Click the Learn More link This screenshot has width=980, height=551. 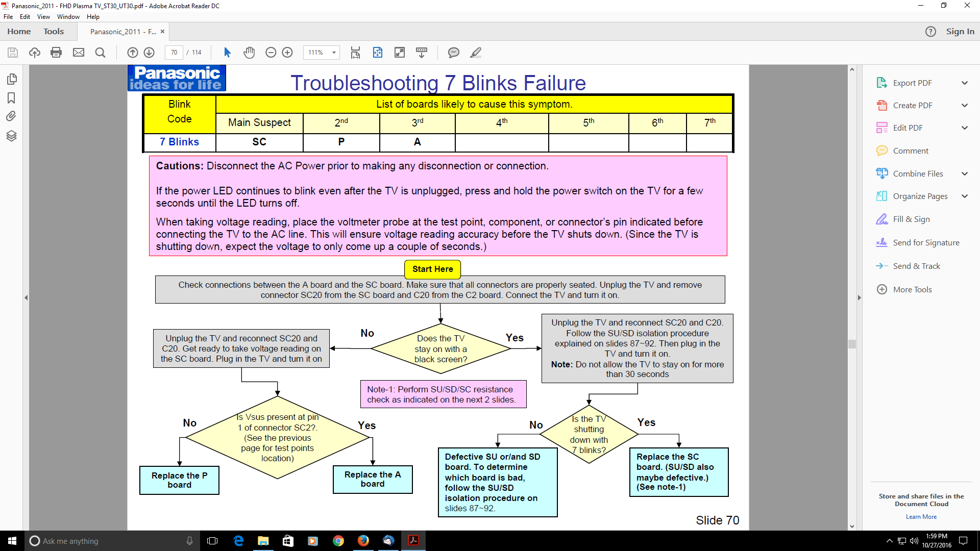click(x=921, y=517)
